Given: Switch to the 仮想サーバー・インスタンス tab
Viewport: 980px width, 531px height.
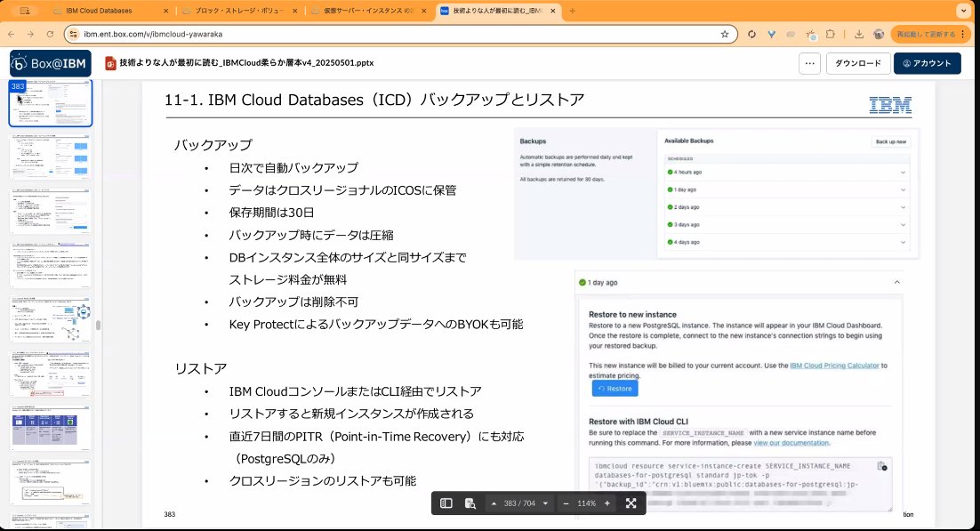Looking at the screenshot, I should 369,11.
